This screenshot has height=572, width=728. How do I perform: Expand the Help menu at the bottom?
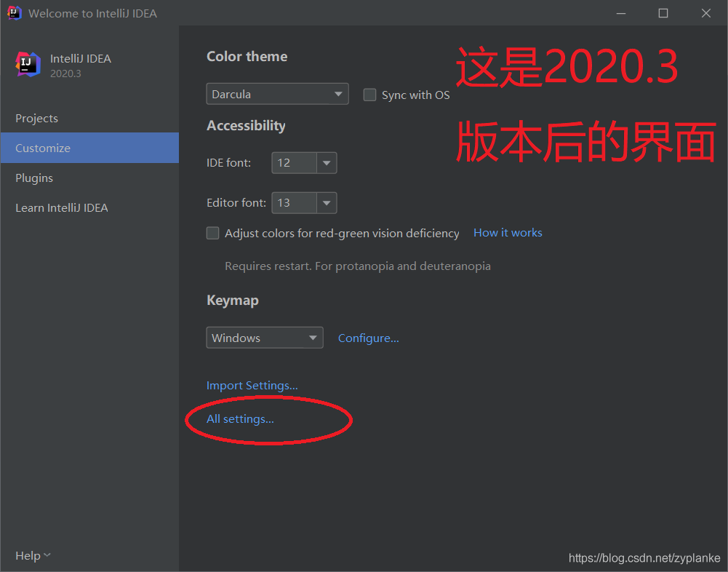(x=32, y=555)
